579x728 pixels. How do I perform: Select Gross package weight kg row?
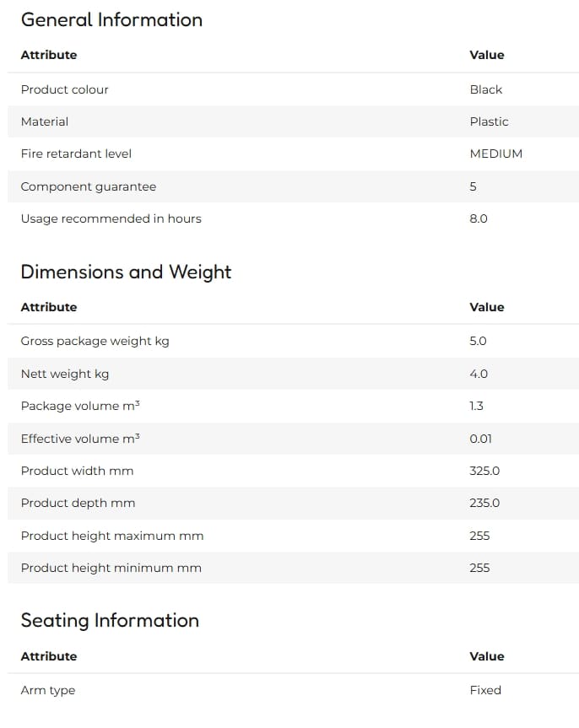tap(293, 342)
